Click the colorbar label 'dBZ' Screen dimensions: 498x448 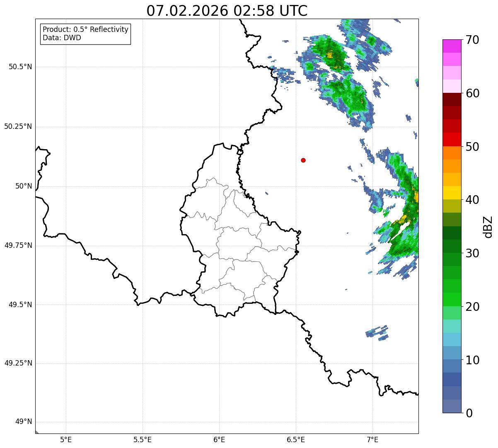(488, 227)
